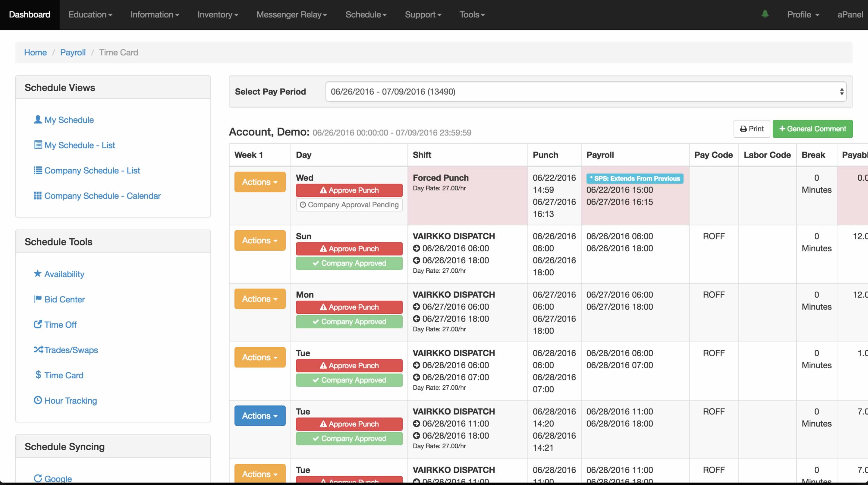Viewport: 868px width, 485px height.
Task: Click payroll time 06/27/2016 16:15
Action: point(619,202)
